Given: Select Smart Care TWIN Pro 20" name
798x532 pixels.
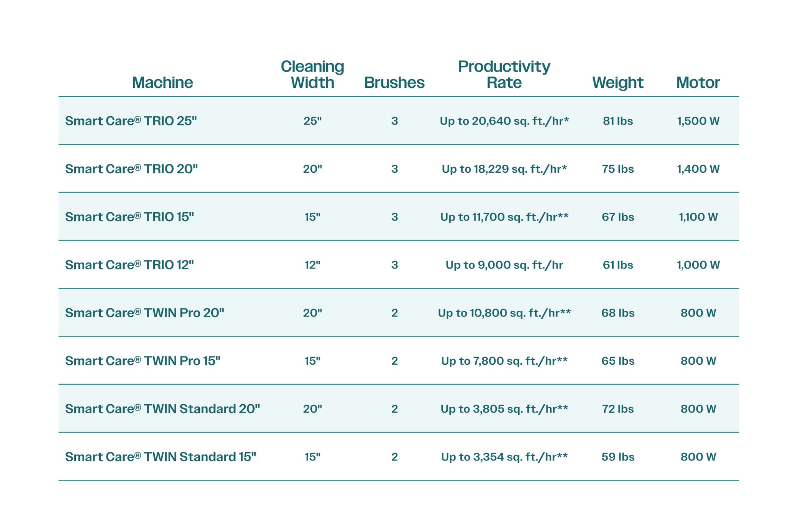Looking at the screenshot, I should tap(145, 313).
